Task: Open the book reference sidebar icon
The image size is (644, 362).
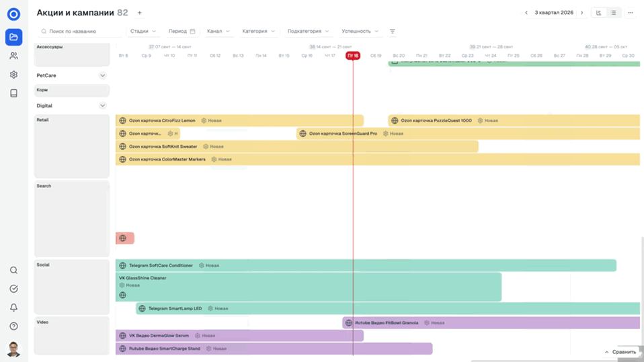Action: coord(13,93)
